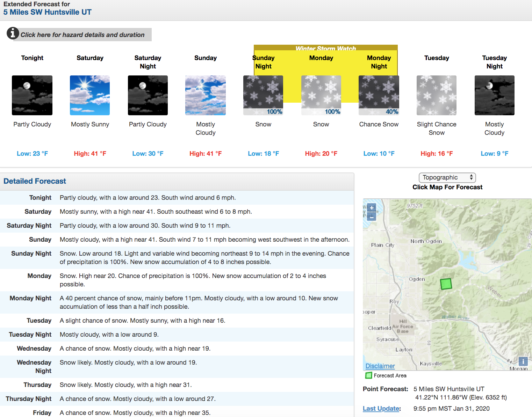Click Sunday Night detailed forecast row label
532x417 pixels.
coord(31,254)
